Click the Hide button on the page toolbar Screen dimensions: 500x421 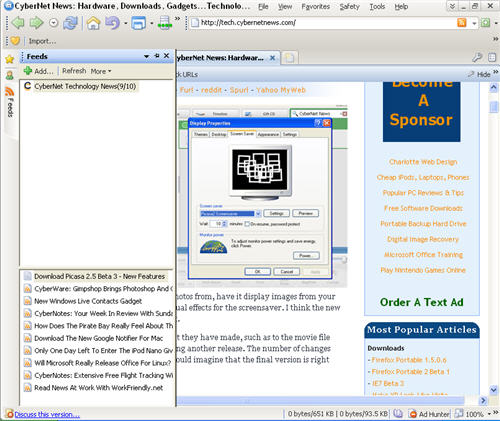click(x=479, y=74)
